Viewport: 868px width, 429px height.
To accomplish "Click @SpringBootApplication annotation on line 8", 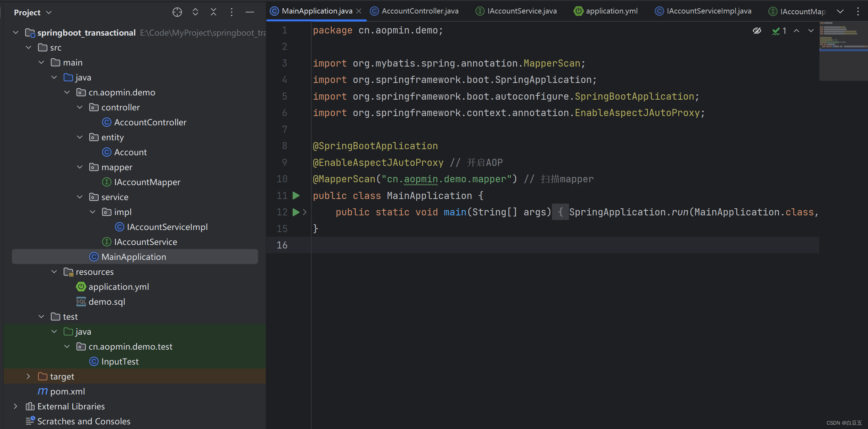I will [x=375, y=146].
